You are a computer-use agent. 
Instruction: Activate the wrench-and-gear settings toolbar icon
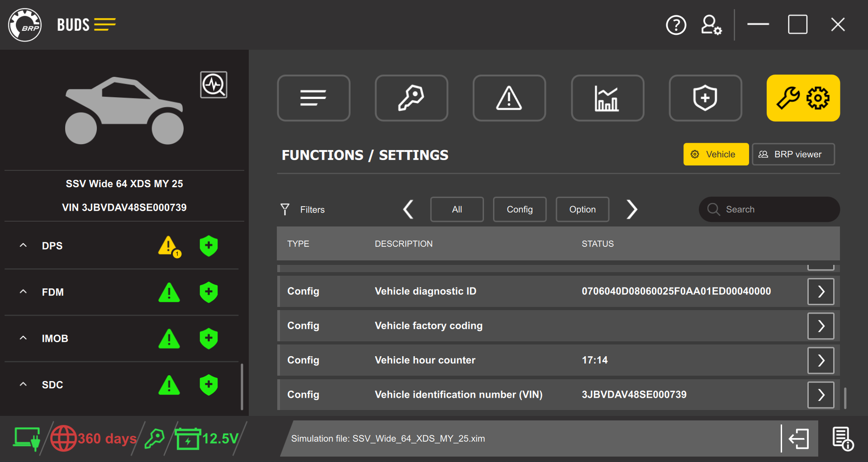point(803,98)
